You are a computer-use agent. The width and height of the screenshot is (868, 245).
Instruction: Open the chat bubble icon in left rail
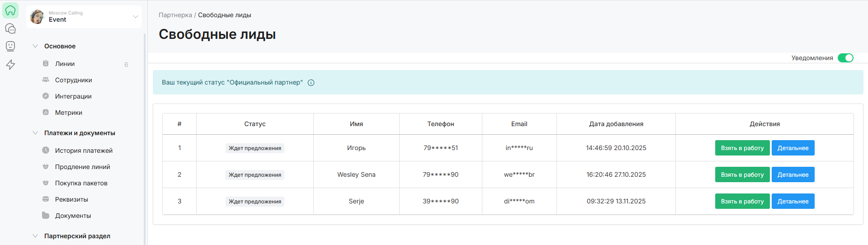point(10,28)
